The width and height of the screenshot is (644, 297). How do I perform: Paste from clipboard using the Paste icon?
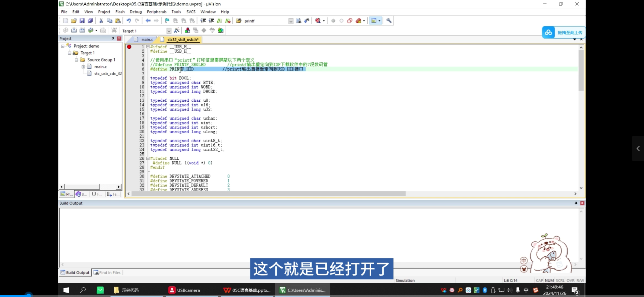pyautogui.click(x=118, y=21)
